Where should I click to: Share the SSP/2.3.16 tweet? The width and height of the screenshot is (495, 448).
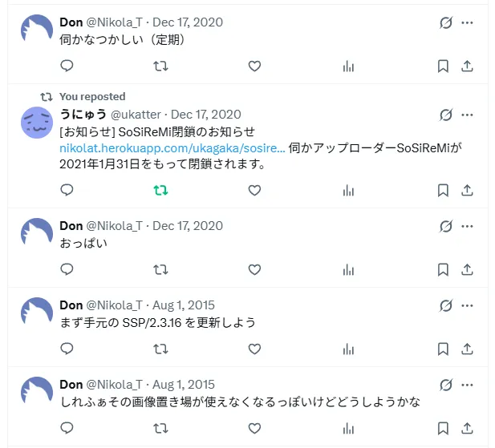click(x=468, y=349)
